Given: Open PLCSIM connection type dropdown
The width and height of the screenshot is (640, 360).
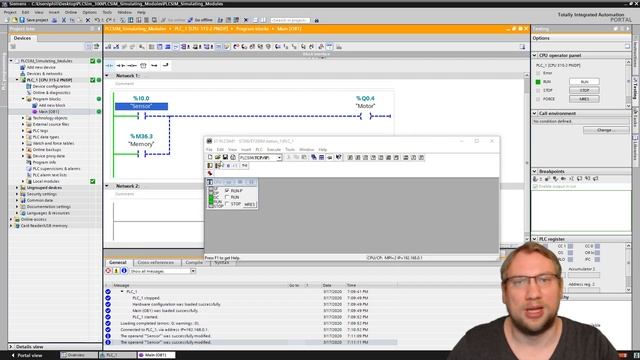Looking at the screenshot, I should click(279, 158).
